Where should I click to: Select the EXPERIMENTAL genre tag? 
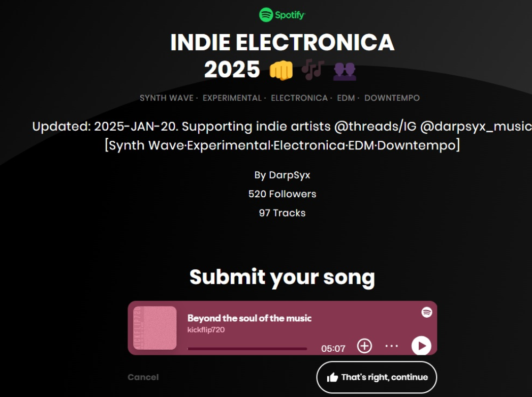pyautogui.click(x=232, y=98)
